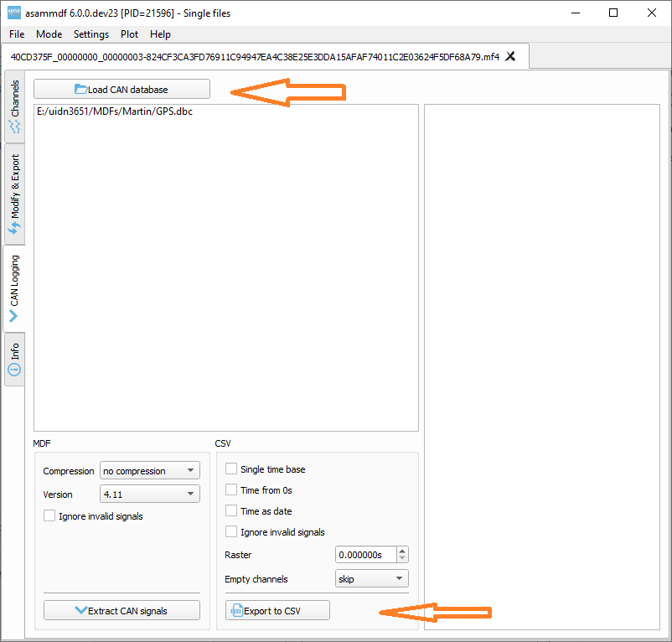The image size is (672, 642).
Task: Enable the Single time base checkbox
Action: coord(230,469)
